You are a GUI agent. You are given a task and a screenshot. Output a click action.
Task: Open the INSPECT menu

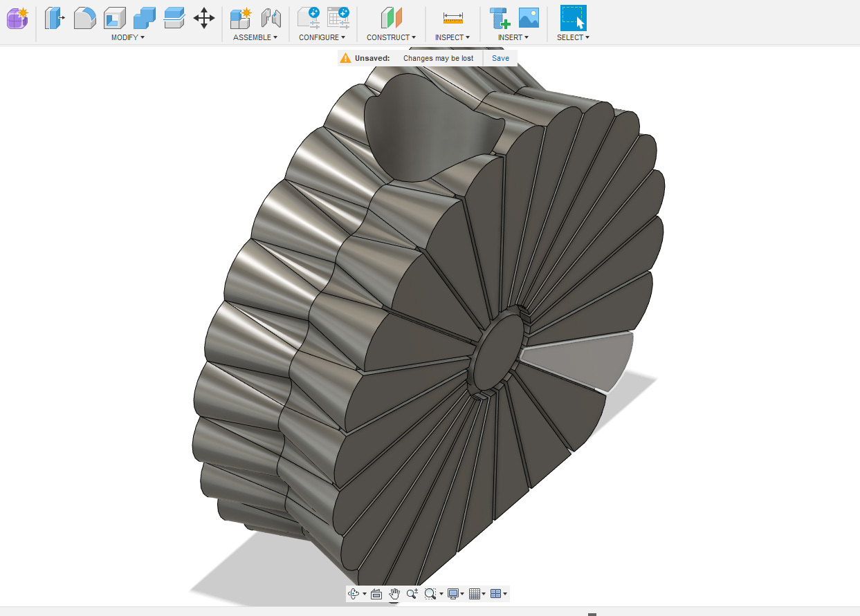[452, 37]
